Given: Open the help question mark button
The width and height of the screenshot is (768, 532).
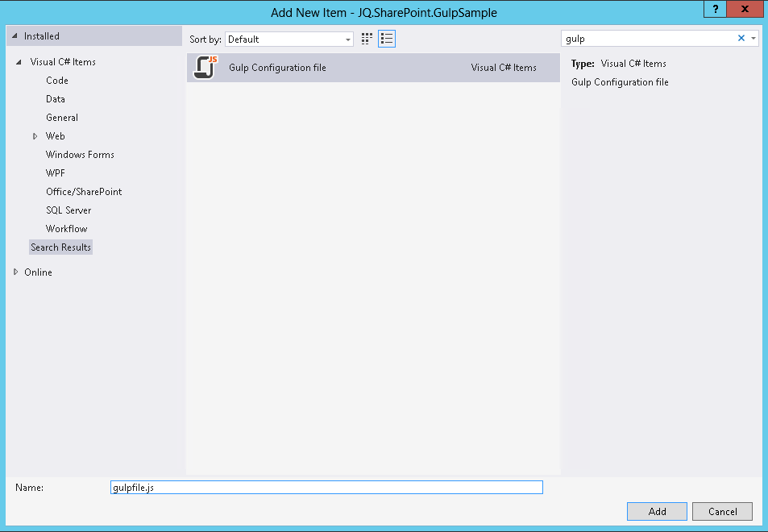Looking at the screenshot, I should click(x=715, y=9).
